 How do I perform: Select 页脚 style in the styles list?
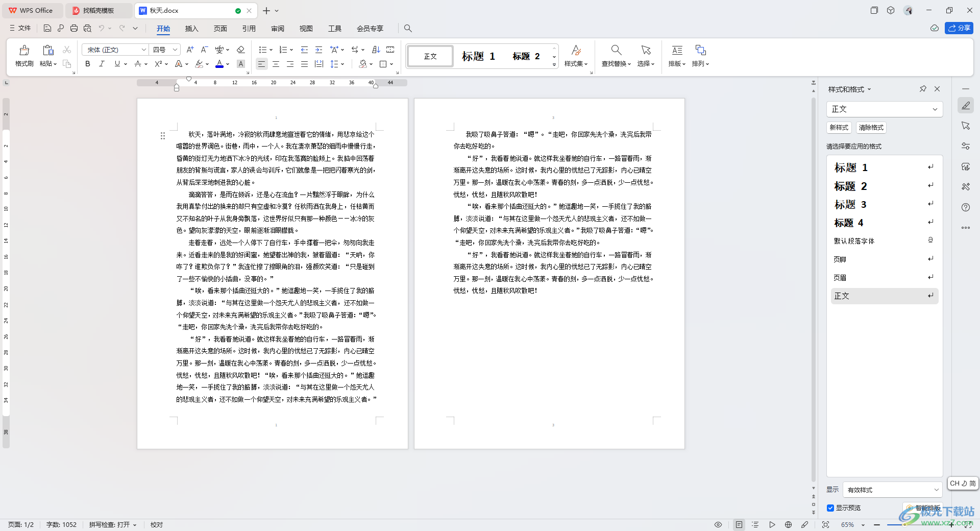pos(885,259)
